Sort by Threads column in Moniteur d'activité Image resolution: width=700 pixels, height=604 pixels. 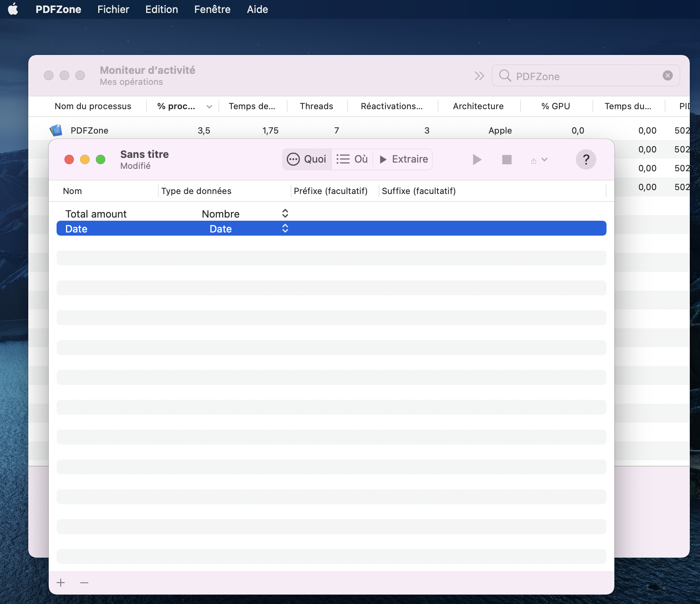coord(317,106)
